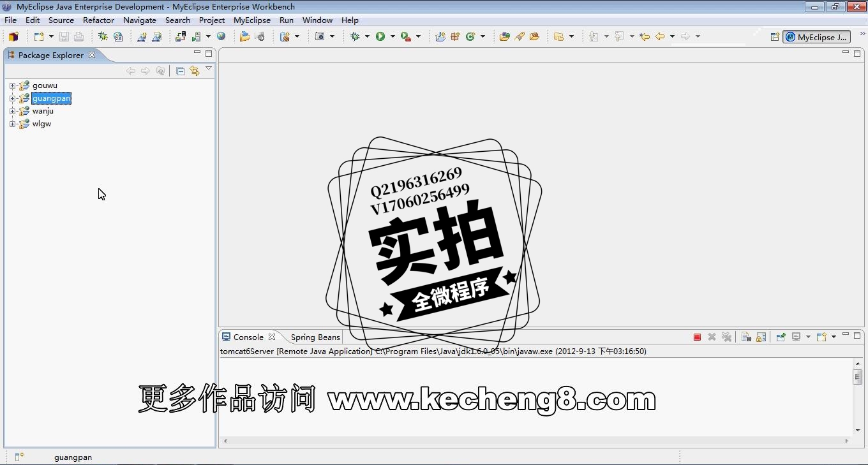868x465 pixels.
Task: Click the New Java Package icon
Action: click(x=455, y=36)
